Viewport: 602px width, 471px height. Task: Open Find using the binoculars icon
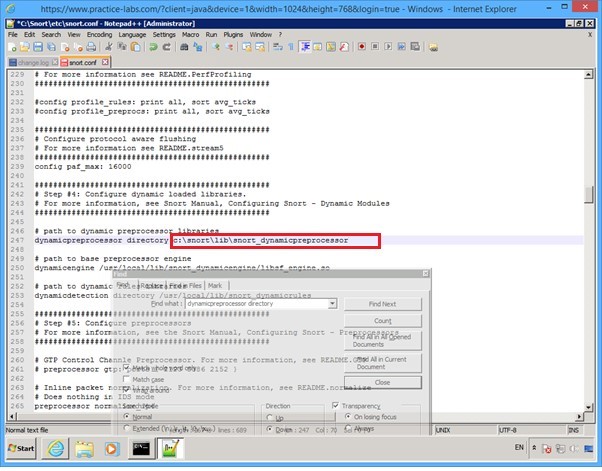point(184,47)
